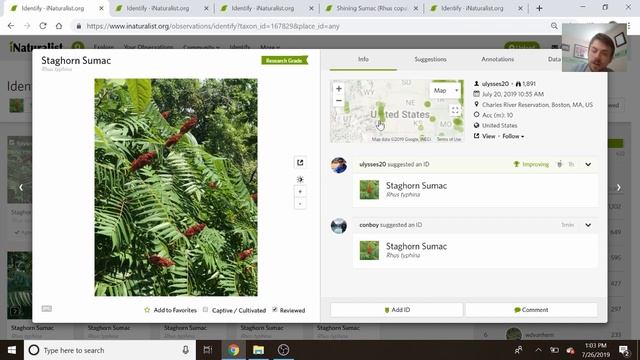Go to browser home page
The image size is (640, 360).
[59, 26]
